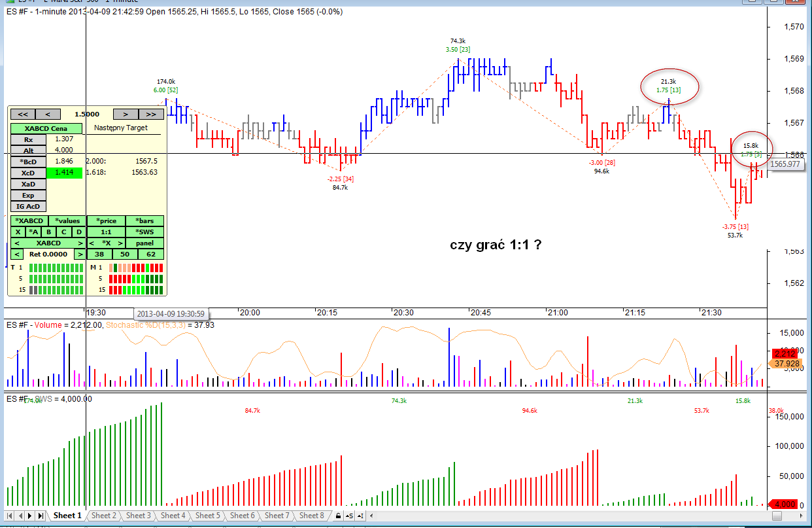Jump to the first sheet with the first-sheet arrow
Image resolution: width=812 pixels, height=528 pixels.
pos(10,516)
